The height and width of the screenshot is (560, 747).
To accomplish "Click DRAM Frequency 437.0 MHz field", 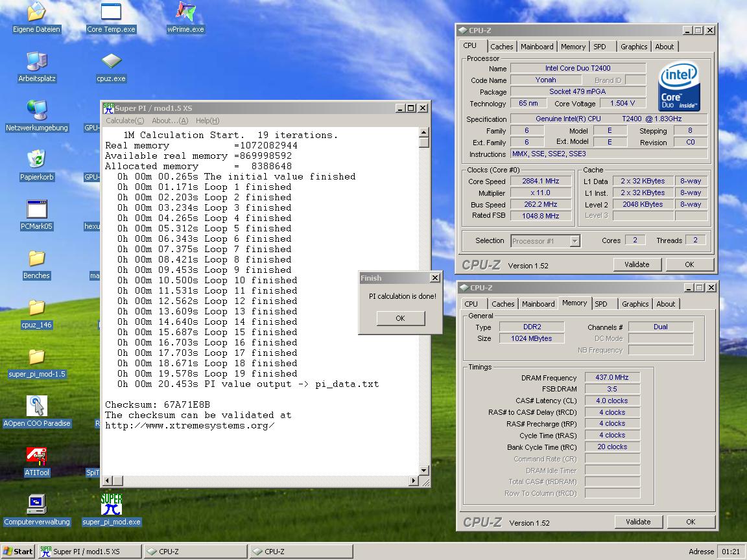I will [x=611, y=377].
